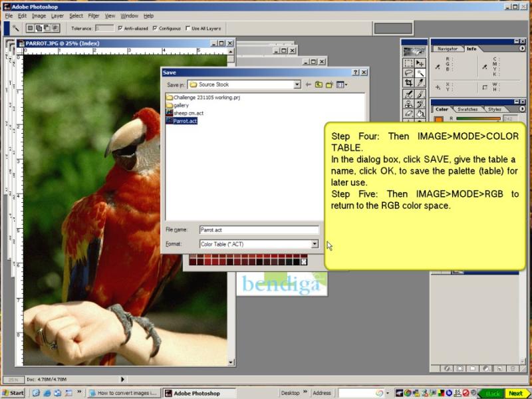Viewport: 532px width, 399px height.
Task: Switch to the Swatches tab
Action: click(467, 109)
